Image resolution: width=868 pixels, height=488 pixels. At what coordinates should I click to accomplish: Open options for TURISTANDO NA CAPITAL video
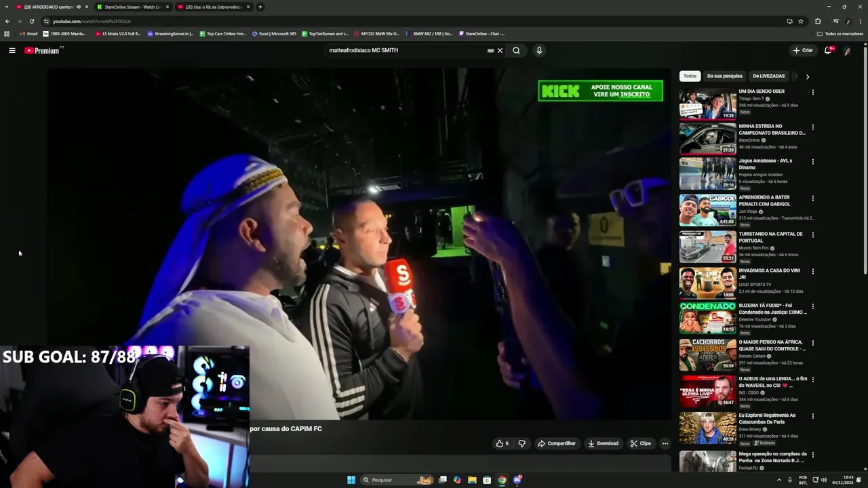[x=812, y=235]
